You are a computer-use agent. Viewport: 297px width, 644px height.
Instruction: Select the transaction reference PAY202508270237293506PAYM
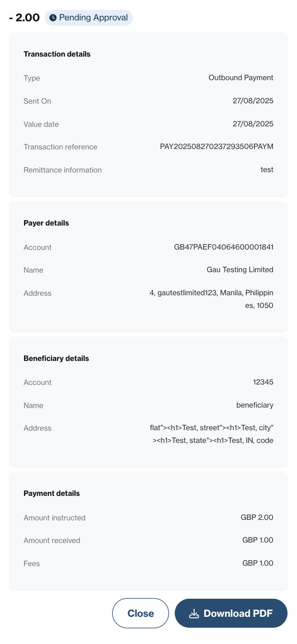(217, 147)
